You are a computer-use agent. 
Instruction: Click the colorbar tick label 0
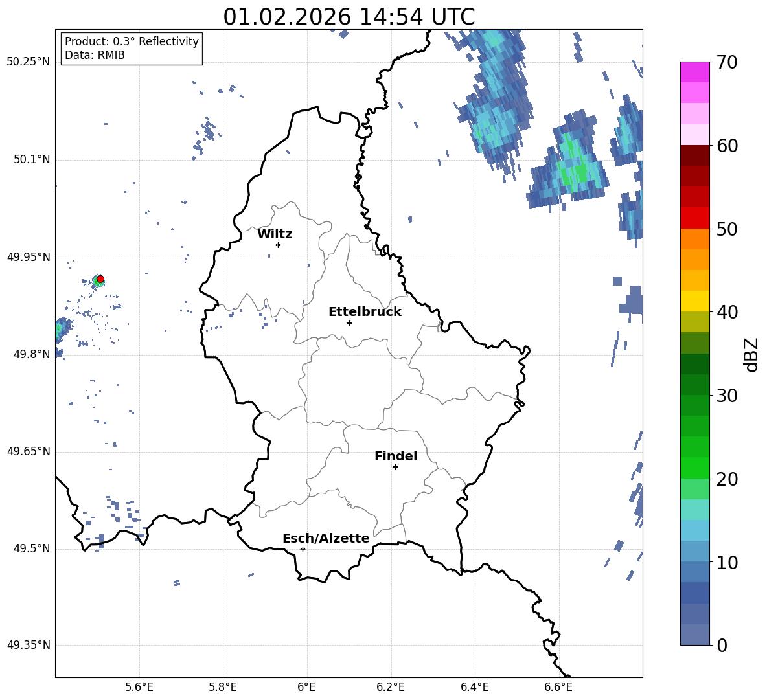[x=722, y=645]
